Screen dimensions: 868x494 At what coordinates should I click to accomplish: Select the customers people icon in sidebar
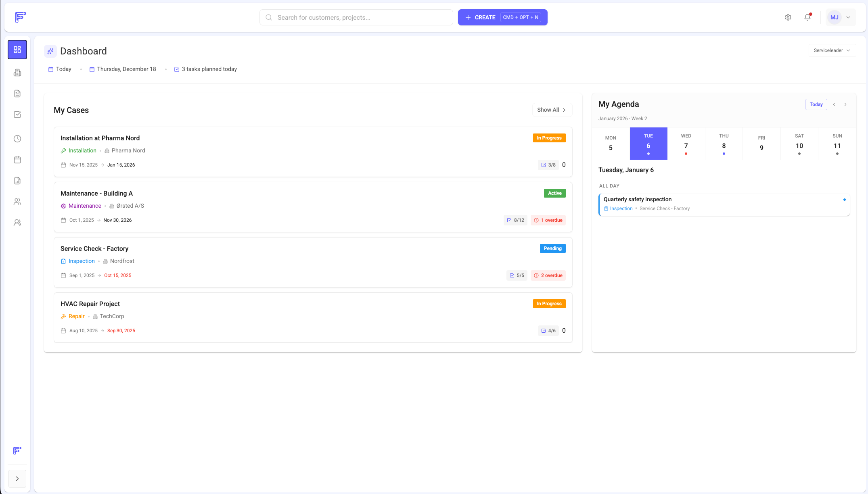point(17,202)
